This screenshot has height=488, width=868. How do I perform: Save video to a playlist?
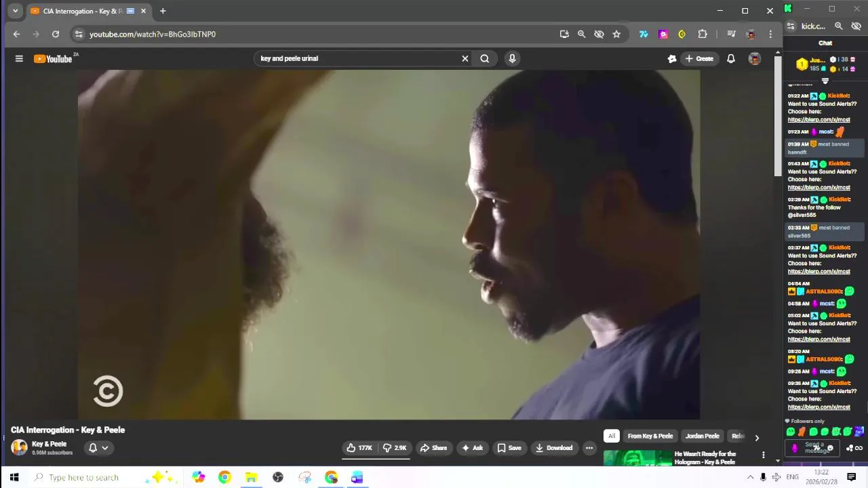509,448
